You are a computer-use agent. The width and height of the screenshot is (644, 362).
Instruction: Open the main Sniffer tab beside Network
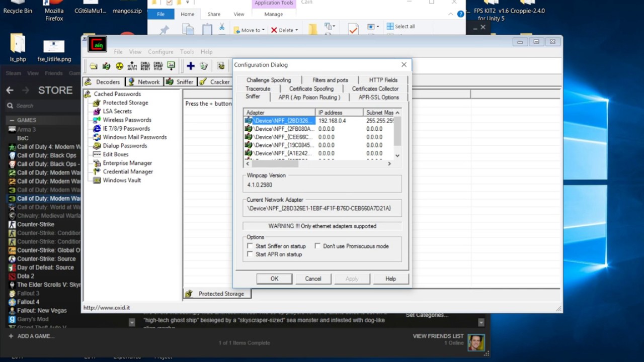click(180, 81)
